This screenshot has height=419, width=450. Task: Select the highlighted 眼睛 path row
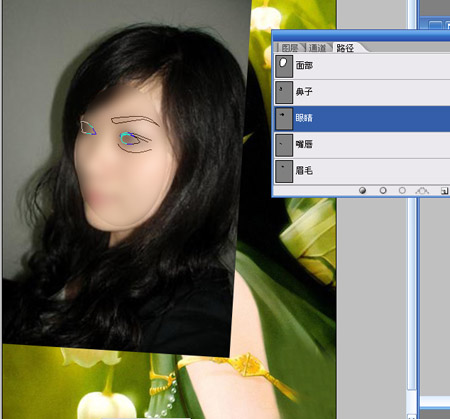(x=362, y=118)
